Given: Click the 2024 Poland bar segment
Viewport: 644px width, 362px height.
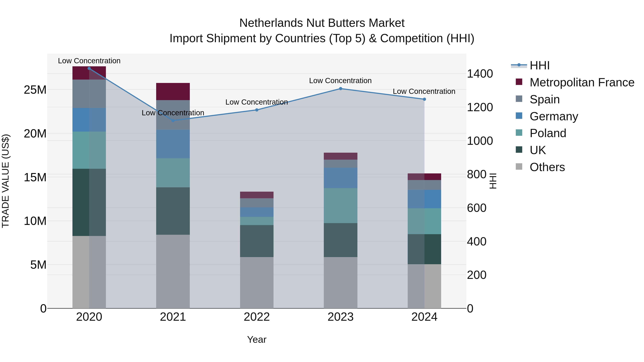Looking at the screenshot, I should click(424, 221).
